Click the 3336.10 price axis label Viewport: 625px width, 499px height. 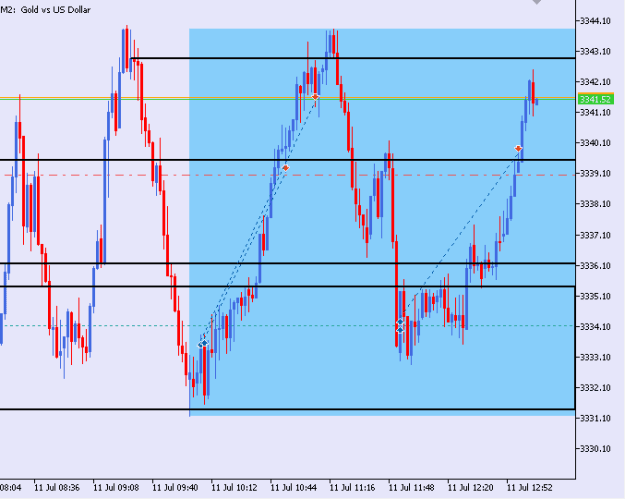595,265
